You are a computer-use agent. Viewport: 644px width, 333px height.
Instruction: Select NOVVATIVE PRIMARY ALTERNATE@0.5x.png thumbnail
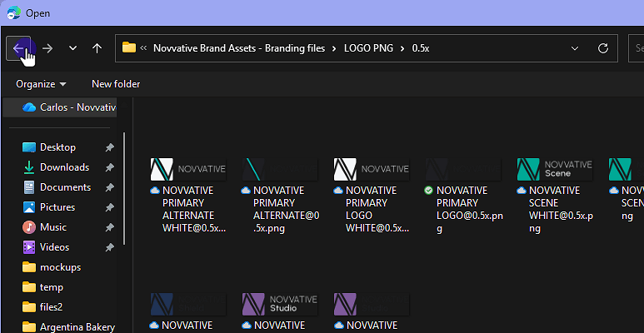[x=280, y=170]
